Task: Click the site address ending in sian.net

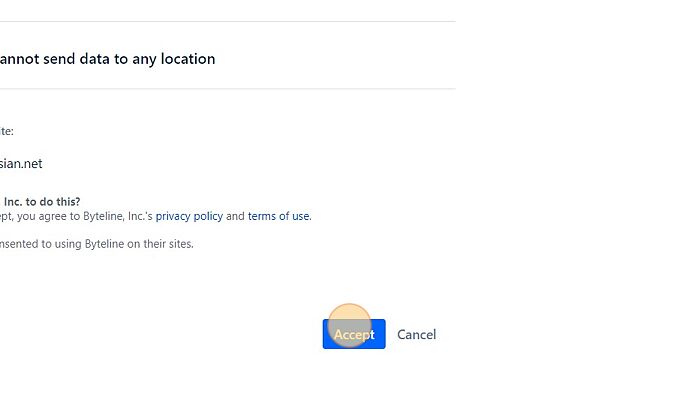Action: pos(21,164)
